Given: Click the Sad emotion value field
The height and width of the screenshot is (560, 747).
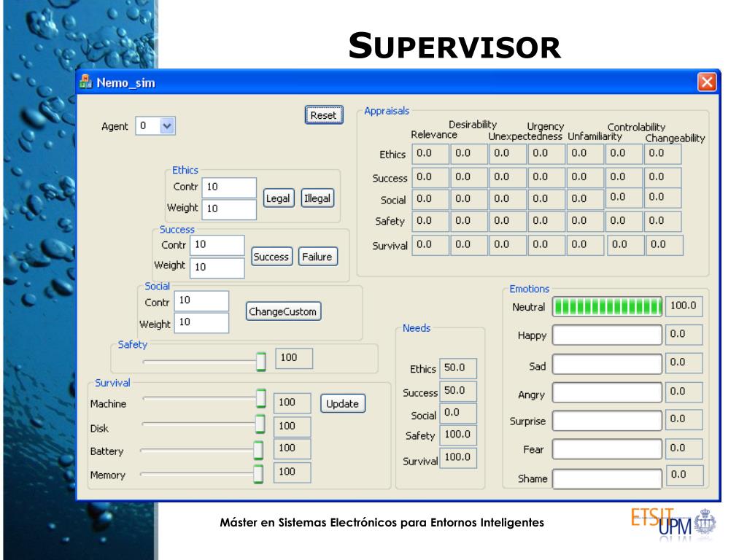Looking at the screenshot, I should (684, 363).
